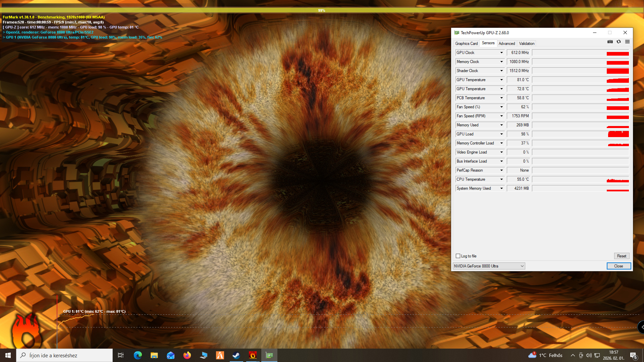Open the NVIDIA GeForce 8800 Ultra selector
The image size is (644, 362).
(x=488, y=266)
